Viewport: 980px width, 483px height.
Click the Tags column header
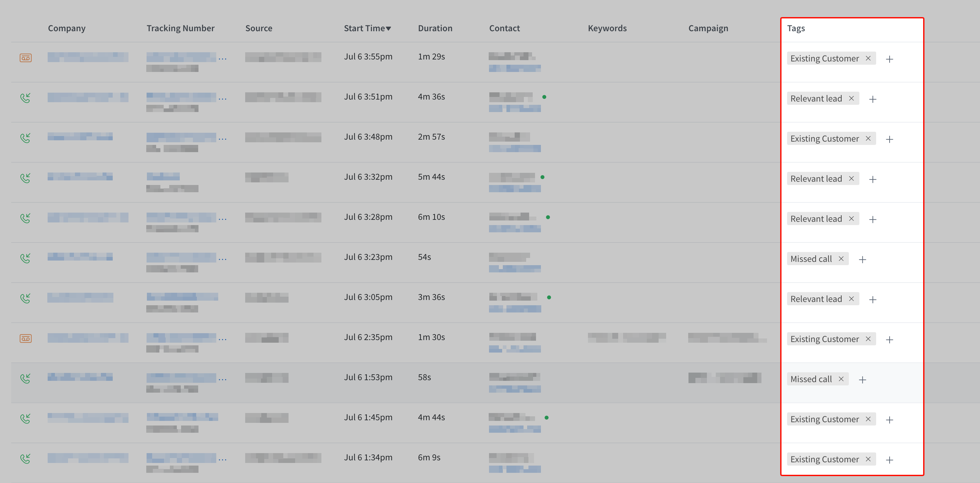pyautogui.click(x=796, y=28)
